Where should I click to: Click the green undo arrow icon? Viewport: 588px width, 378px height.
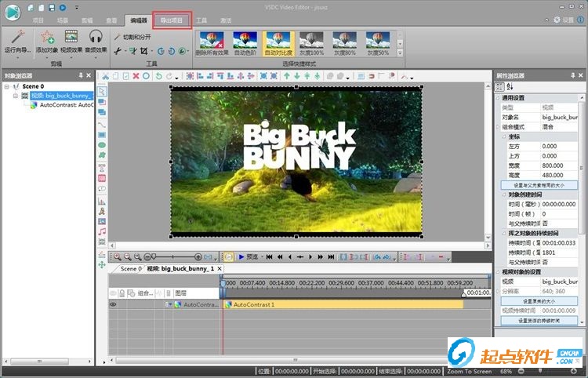[159, 76]
